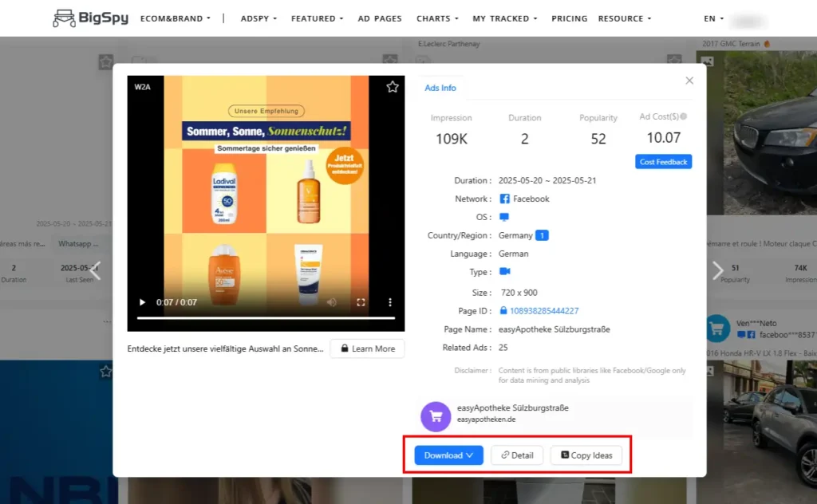The height and width of the screenshot is (504, 817).
Task: Open the AD PAGES menu item
Action: [x=380, y=18]
